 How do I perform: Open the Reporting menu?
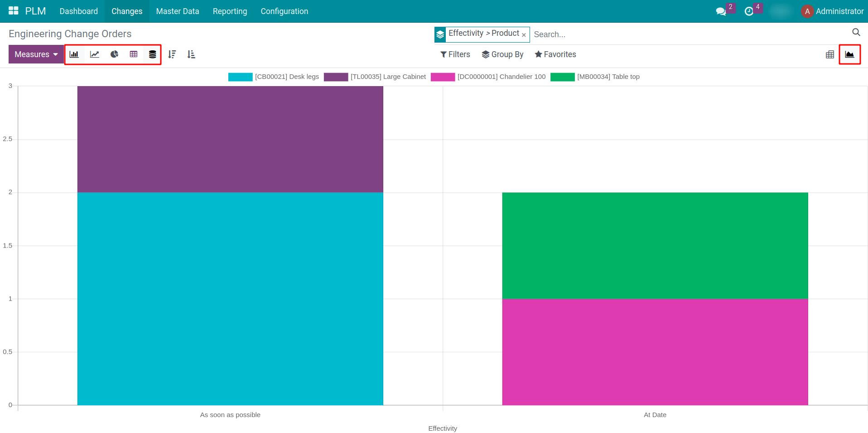pyautogui.click(x=230, y=11)
